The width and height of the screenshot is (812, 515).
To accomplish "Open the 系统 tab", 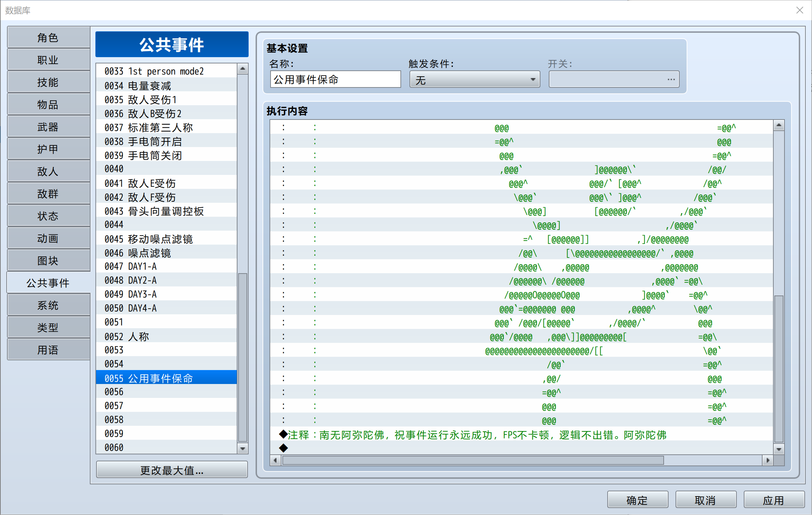I will point(48,305).
